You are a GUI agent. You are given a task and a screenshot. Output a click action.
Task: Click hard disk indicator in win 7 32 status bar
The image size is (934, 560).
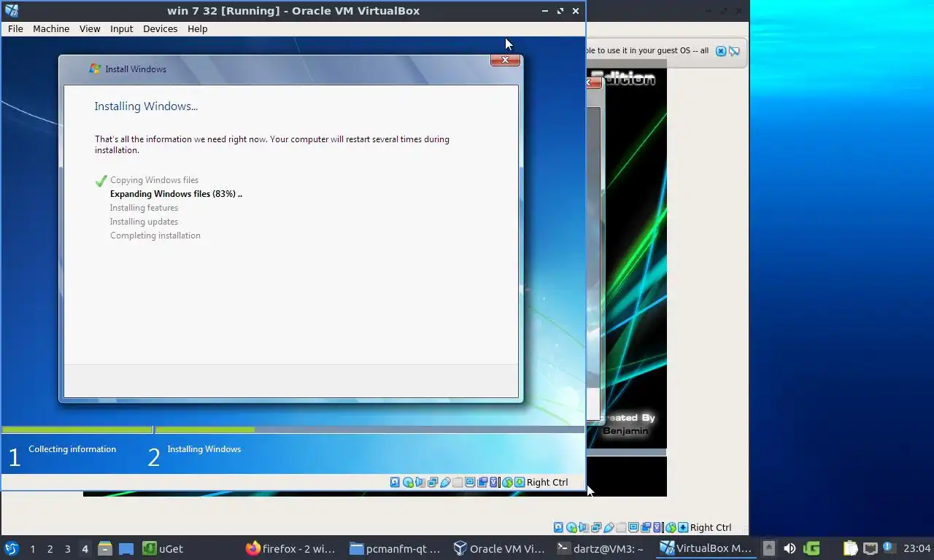click(x=395, y=482)
